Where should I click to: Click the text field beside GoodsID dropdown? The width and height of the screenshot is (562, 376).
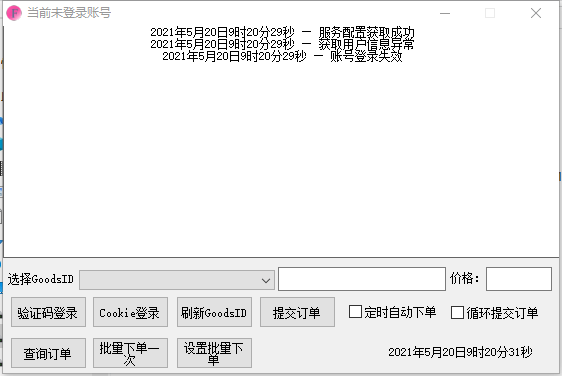(362, 279)
